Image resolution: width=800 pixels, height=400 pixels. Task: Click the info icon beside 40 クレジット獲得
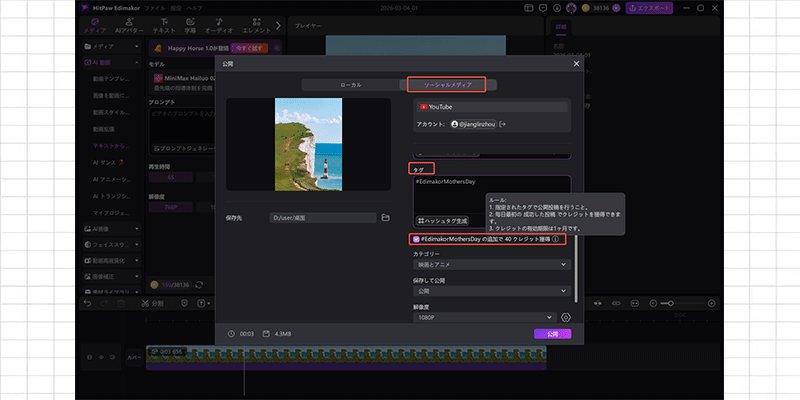(x=555, y=239)
